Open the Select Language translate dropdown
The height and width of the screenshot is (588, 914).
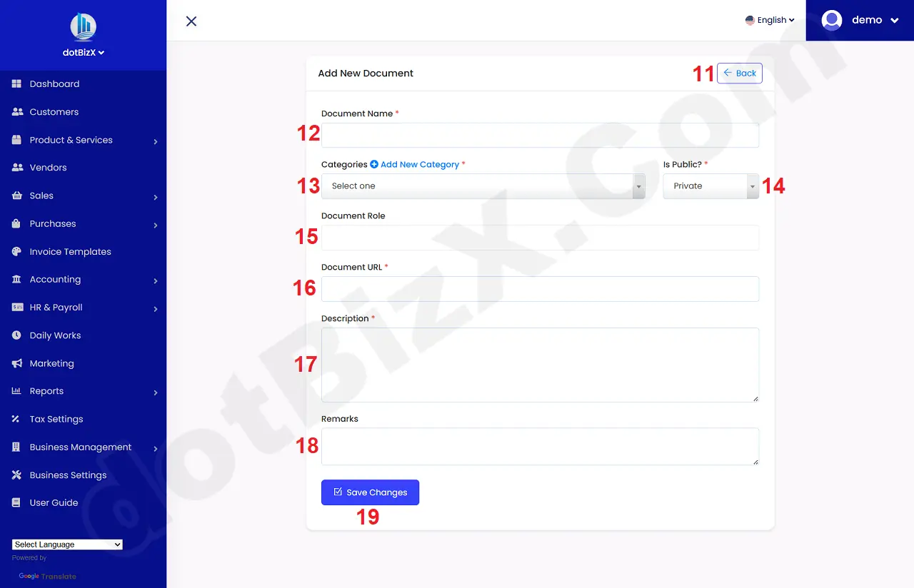coord(66,544)
